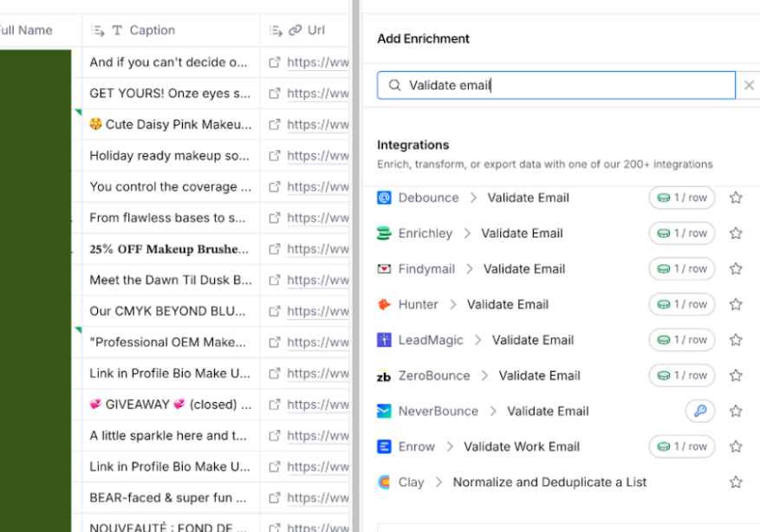Screen dimensions: 760x532
Task: Open URL link in 'Professional OEM Make' row
Action: 317,342
